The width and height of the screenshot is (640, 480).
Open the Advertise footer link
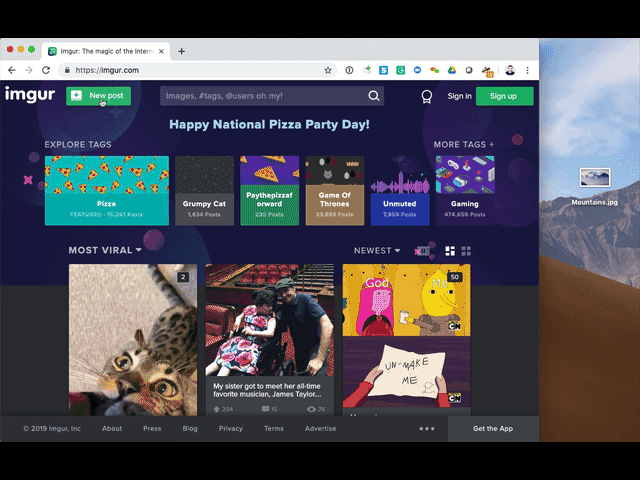click(x=320, y=429)
